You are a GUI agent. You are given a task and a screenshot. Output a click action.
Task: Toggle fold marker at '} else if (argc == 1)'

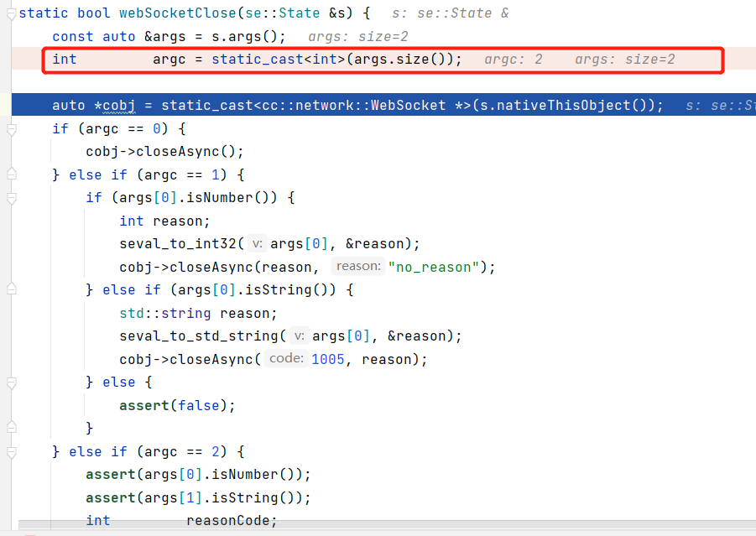[x=12, y=174]
